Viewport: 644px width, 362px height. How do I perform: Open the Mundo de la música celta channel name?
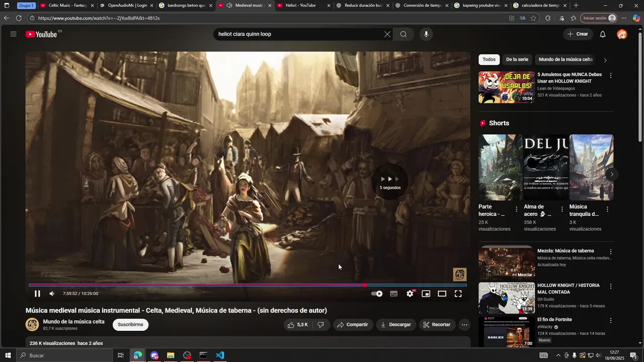(74, 322)
